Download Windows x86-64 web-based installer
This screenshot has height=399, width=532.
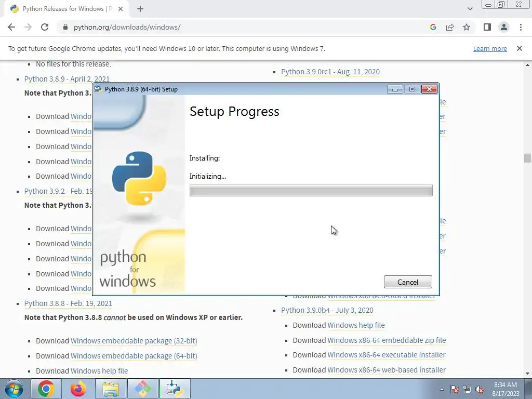pos(387,370)
